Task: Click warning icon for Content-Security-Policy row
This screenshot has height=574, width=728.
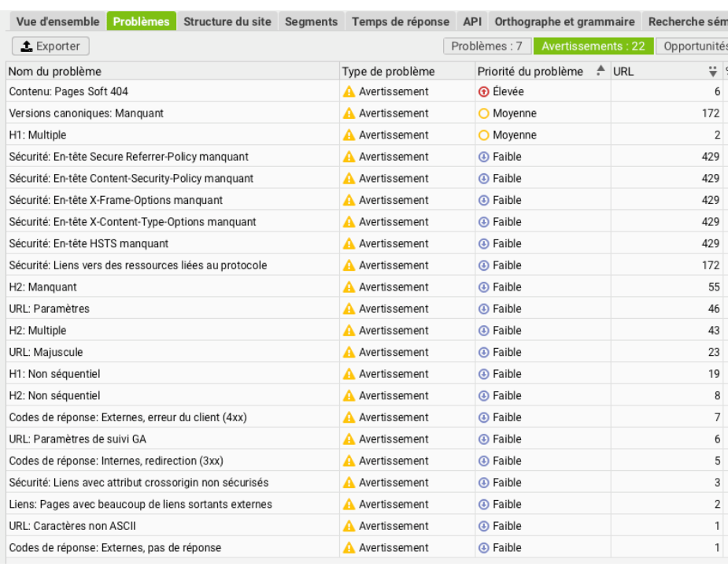Action: point(349,178)
